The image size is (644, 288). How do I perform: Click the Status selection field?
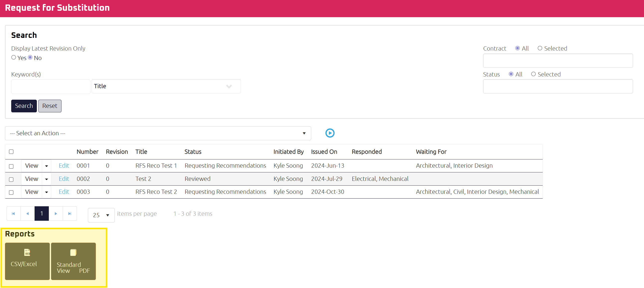(558, 86)
